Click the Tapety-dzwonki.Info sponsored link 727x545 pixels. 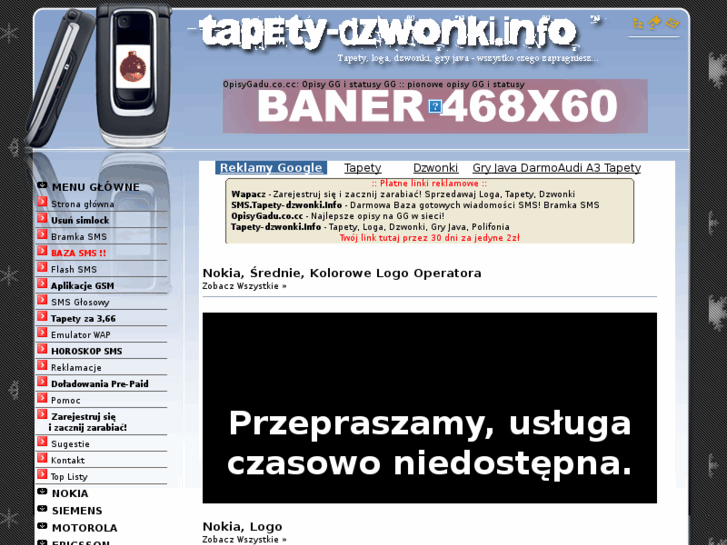276,226
